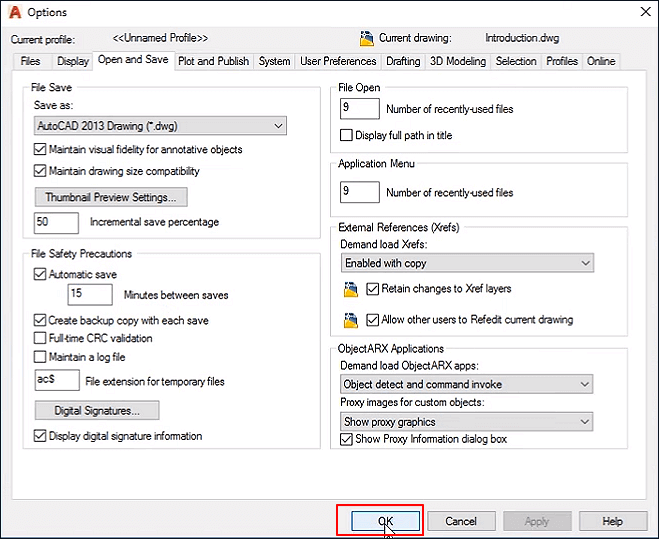The image size is (659, 539).
Task: Click the AutoCAD logo icon in title bar
Action: click(x=14, y=12)
